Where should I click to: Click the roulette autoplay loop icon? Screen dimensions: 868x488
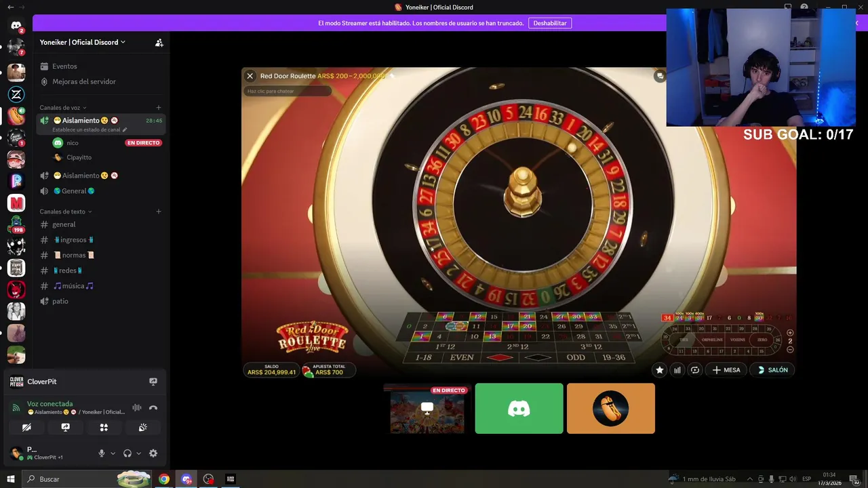(x=695, y=370)
